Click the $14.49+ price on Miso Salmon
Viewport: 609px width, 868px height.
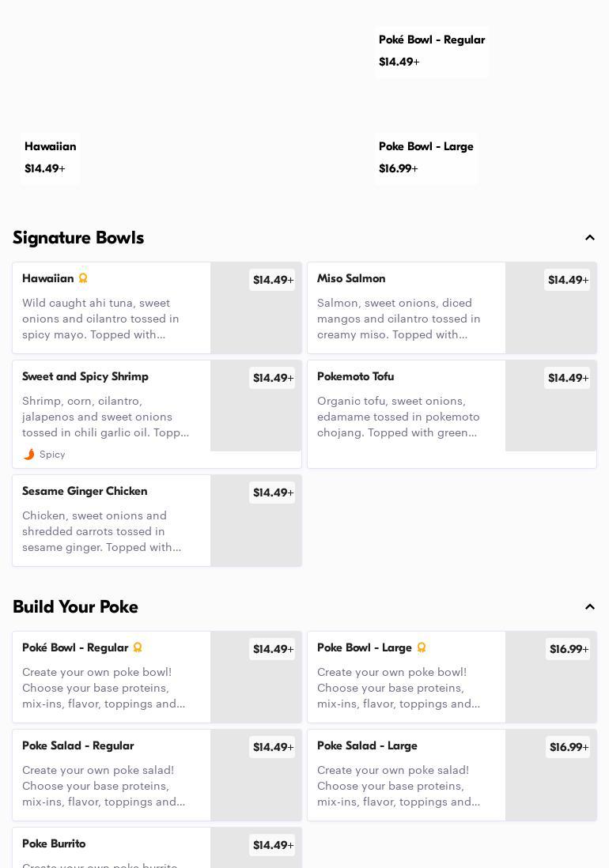pyautogui.click(x=567, y=280)
